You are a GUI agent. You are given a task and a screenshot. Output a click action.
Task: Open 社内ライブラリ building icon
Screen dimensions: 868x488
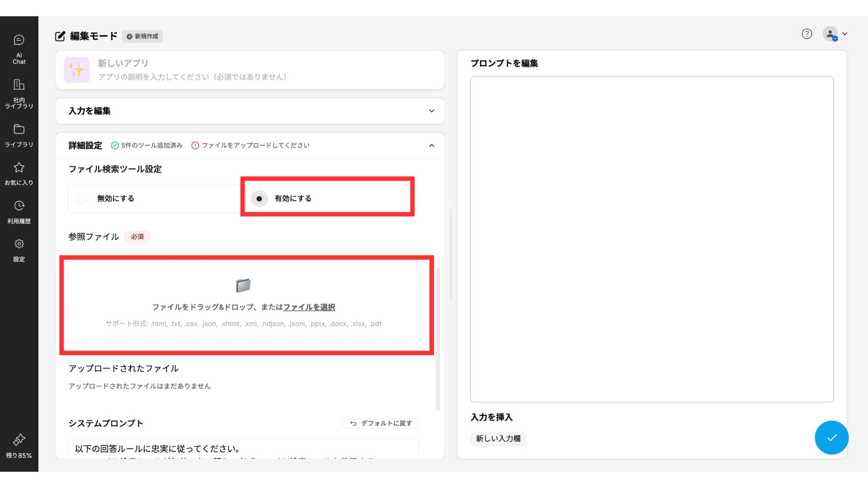click(19, 94)
